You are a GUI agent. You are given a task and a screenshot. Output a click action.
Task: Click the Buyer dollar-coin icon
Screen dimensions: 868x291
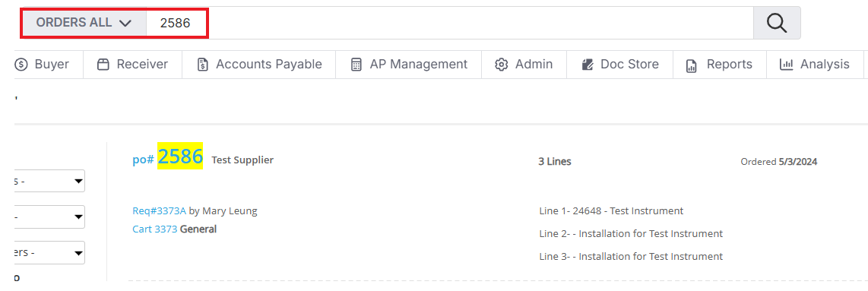point(21,65)
